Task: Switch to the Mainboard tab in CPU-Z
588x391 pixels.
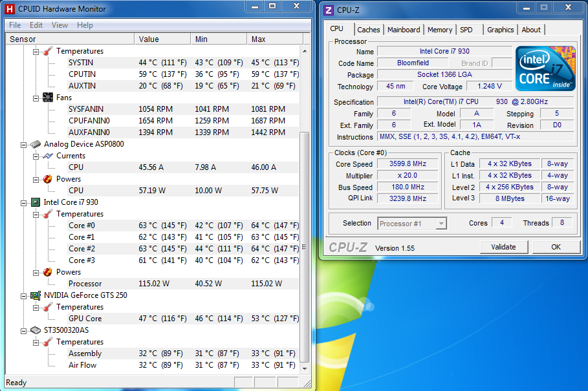Action: pos(404,30)
